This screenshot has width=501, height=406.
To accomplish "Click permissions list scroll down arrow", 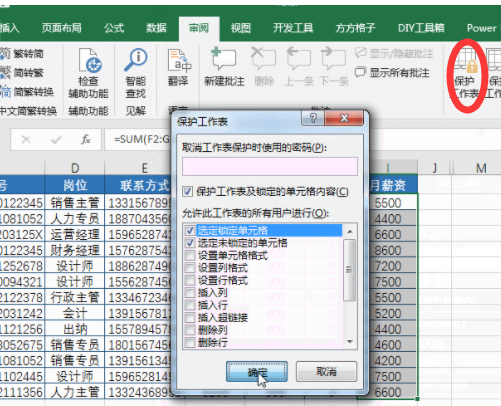I will (350, 341).
